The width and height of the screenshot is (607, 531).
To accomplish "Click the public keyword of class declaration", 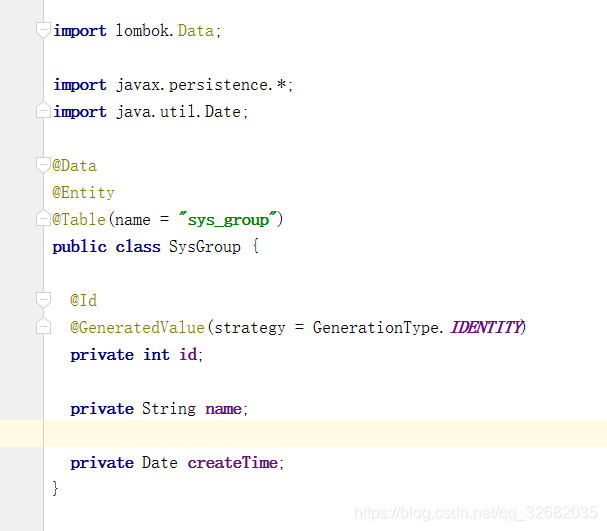I will [x=79, y=247].
